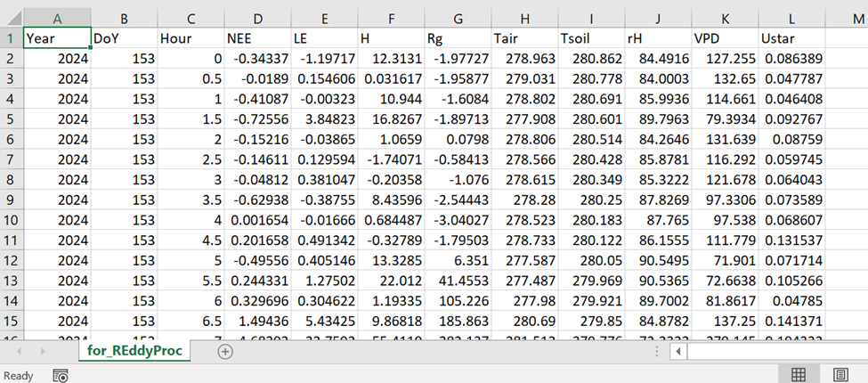Screen dimensions: 868x383
Task: Switch to Normal view in status bar
Action: point(799,375)
